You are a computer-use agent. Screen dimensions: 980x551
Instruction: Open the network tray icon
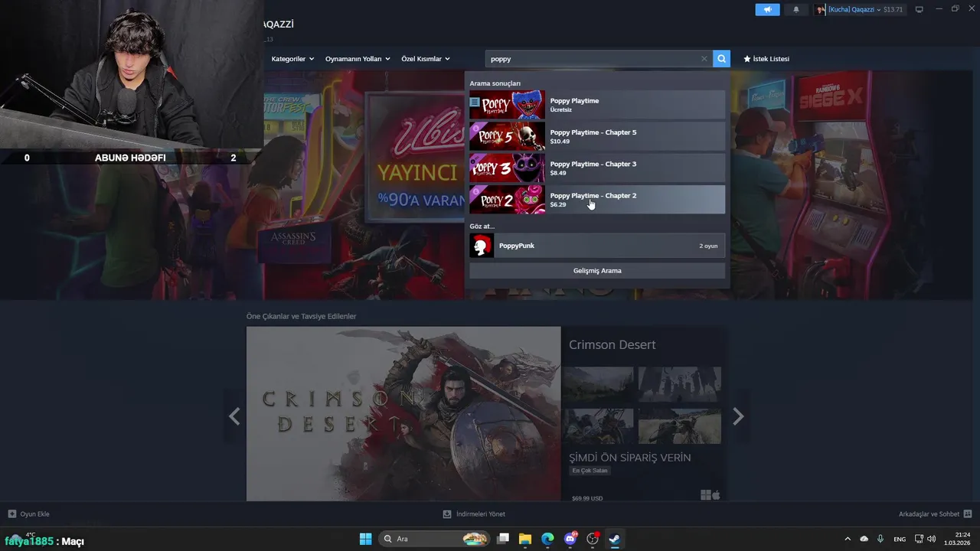point(919,539)
